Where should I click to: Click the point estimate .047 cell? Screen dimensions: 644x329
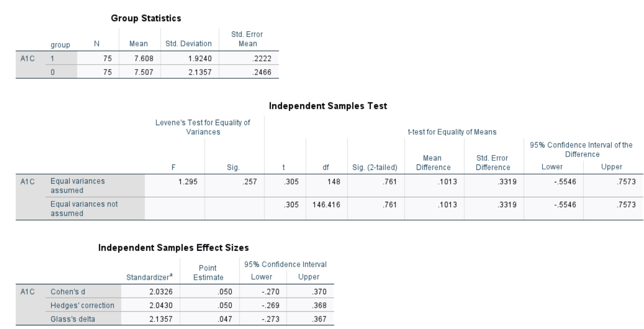225,319
